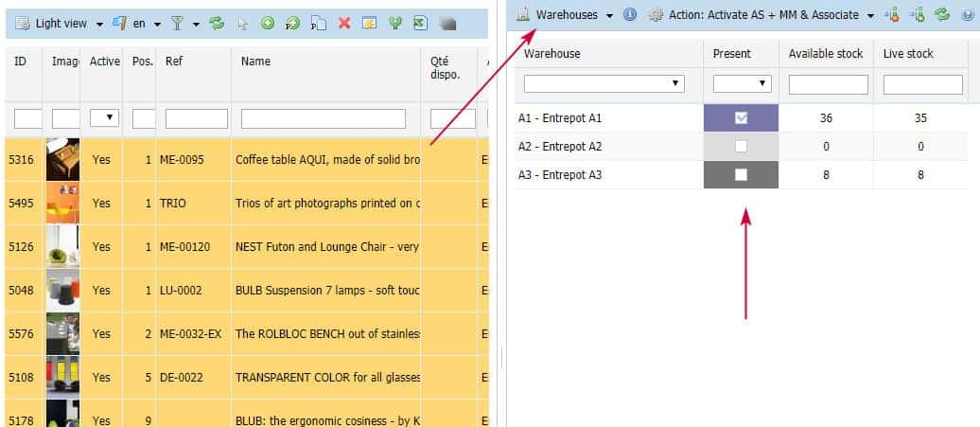Click the Name filter input field
Screen dimensions: 980x427
[324, 118]
